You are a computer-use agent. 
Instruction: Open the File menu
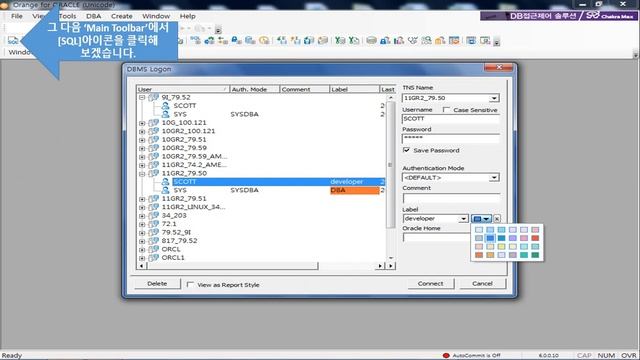point(17,16)
